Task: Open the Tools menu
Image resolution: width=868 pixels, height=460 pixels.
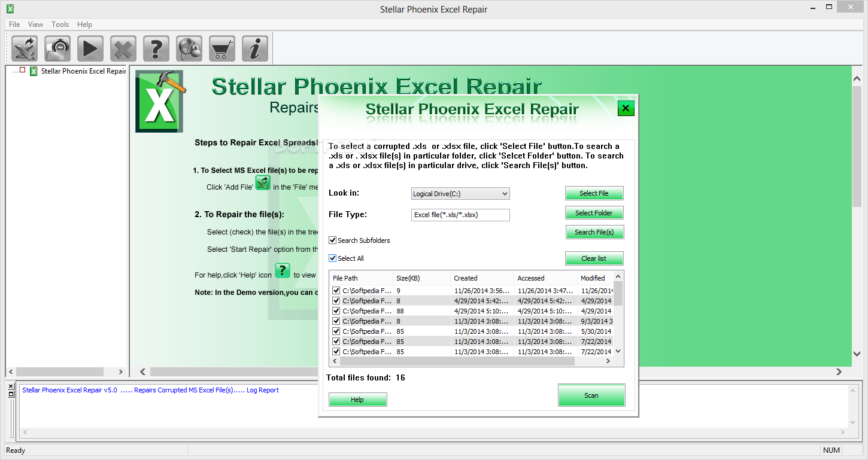Action: click(60, 25)
